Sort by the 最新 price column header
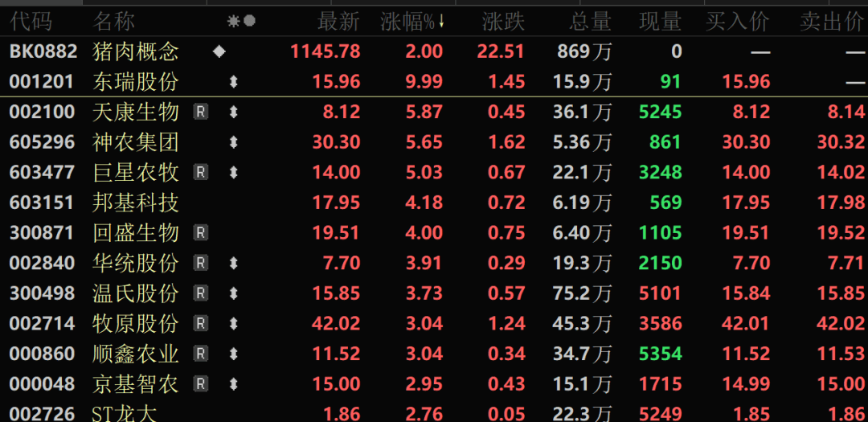 click(338, 23)
